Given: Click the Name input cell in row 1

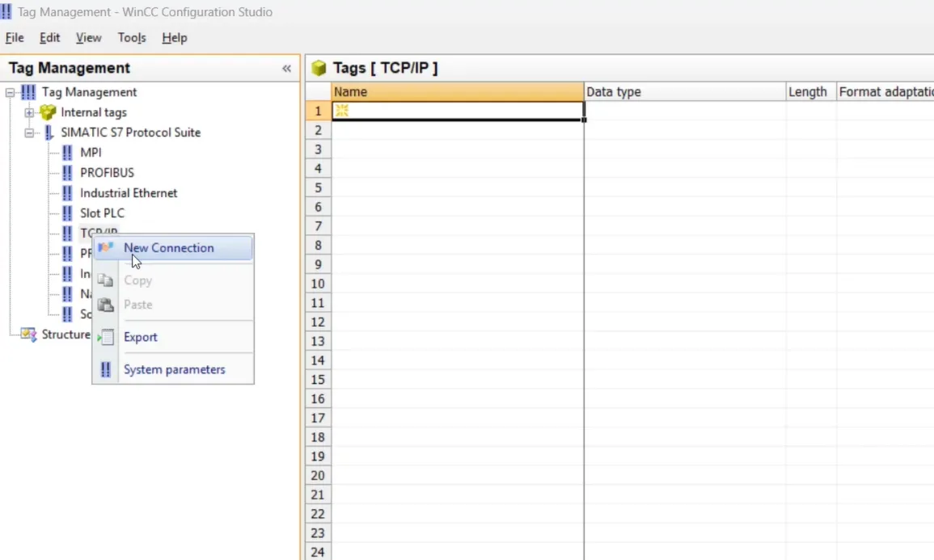Looking at the screenshot, I should tap(458, 111).
